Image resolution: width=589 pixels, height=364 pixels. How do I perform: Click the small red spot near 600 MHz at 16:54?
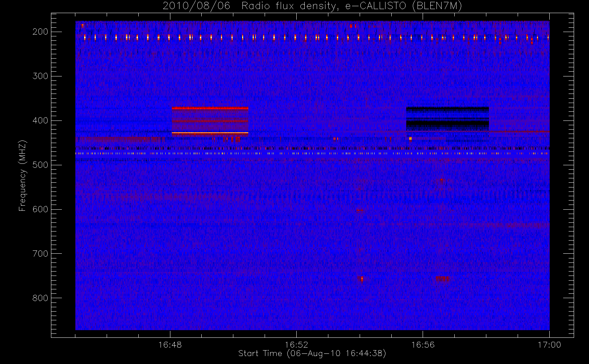[x=360, y=210]
